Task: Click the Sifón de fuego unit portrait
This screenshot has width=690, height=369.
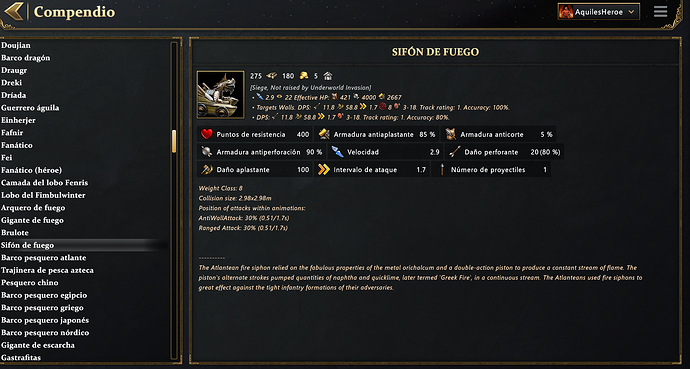Action: tap(220, 95)
